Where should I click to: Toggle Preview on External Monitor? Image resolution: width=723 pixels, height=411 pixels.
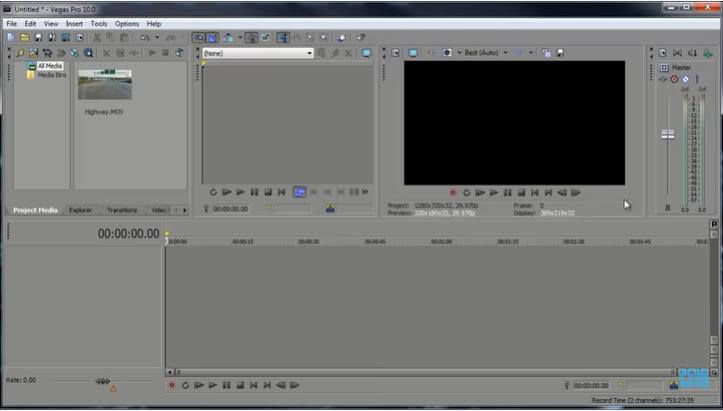(x=413, y=53)
